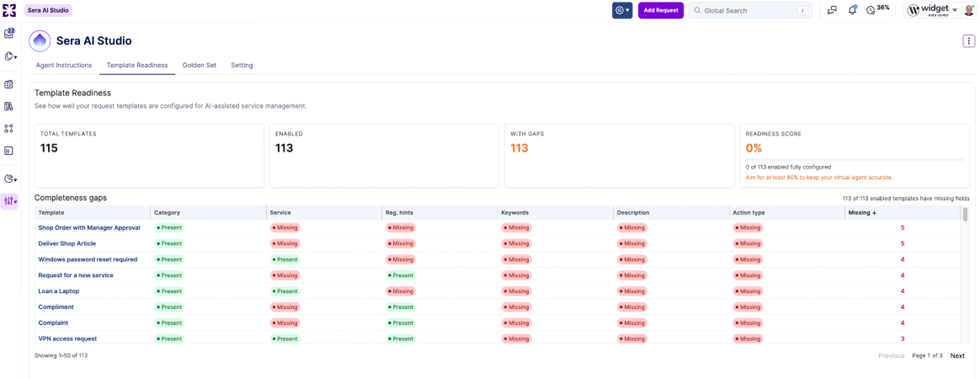Click the Add Request button
This screenshot has width=980, height=379.
(x=661, y=11)
